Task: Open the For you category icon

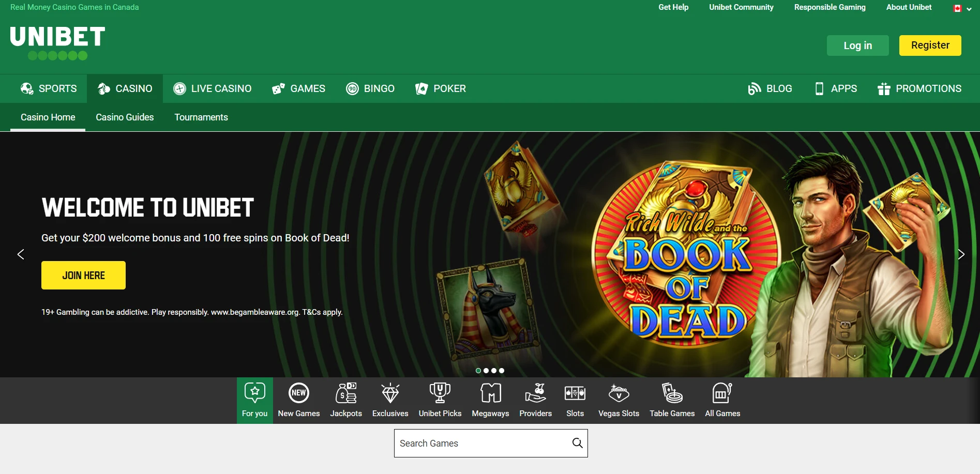Action: coord(255,393)
